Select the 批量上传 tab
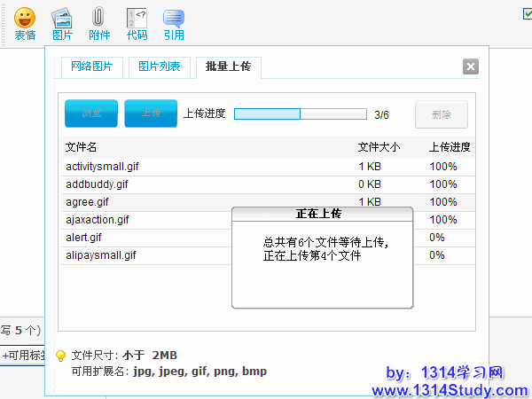 tap(228, 67)
